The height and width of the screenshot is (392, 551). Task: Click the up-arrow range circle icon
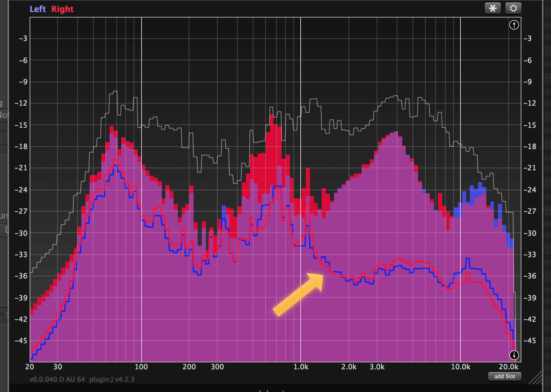point(514,25)
